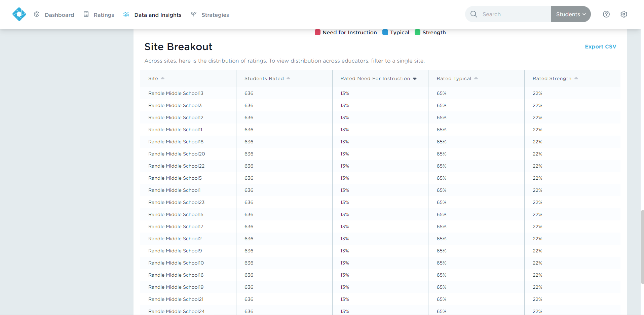Click the Dashboard gauge icon

point(37,14)
